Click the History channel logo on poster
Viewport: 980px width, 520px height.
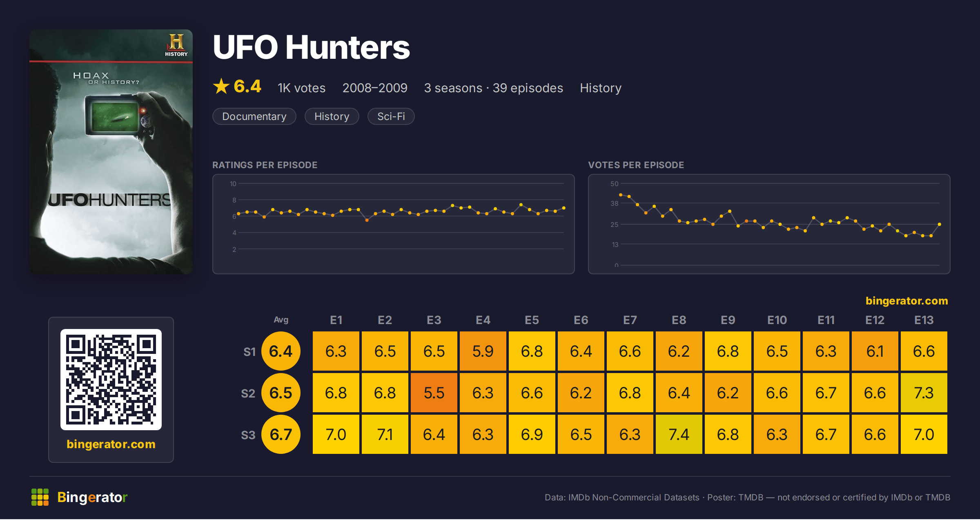pos(176,45)
